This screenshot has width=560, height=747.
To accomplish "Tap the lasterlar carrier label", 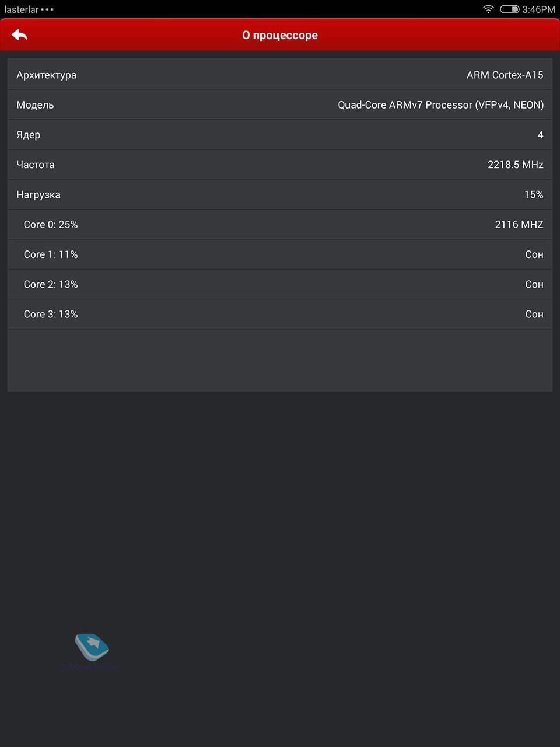I will (22, 9).
